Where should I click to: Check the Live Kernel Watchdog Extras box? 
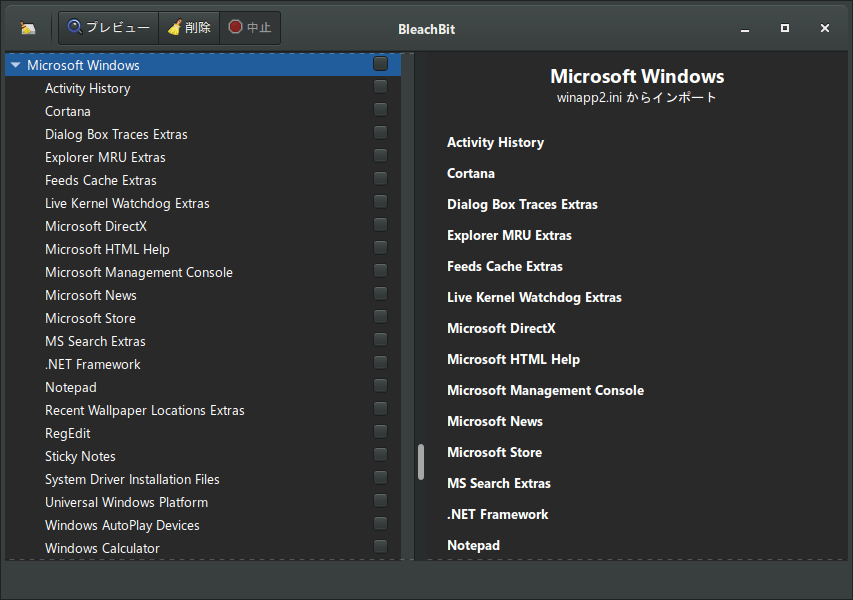click(380, 202)
